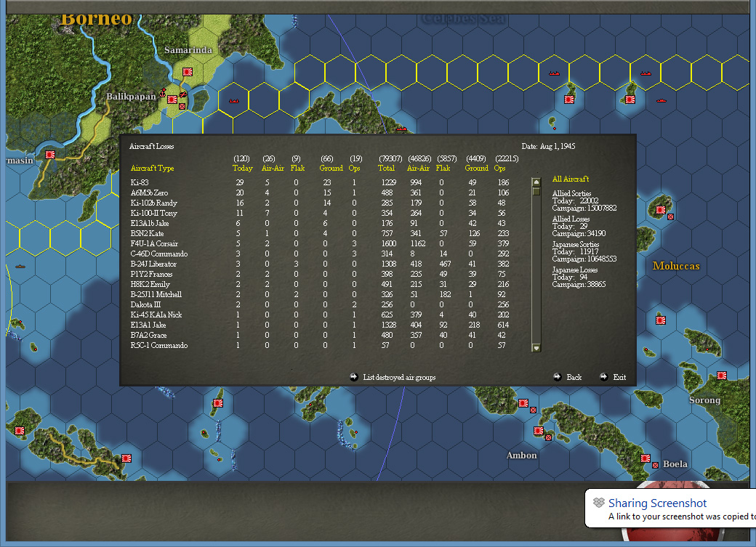Click the red ship icon in hex east of Balikpapan

pyautogui.click(x=234, y=101)
